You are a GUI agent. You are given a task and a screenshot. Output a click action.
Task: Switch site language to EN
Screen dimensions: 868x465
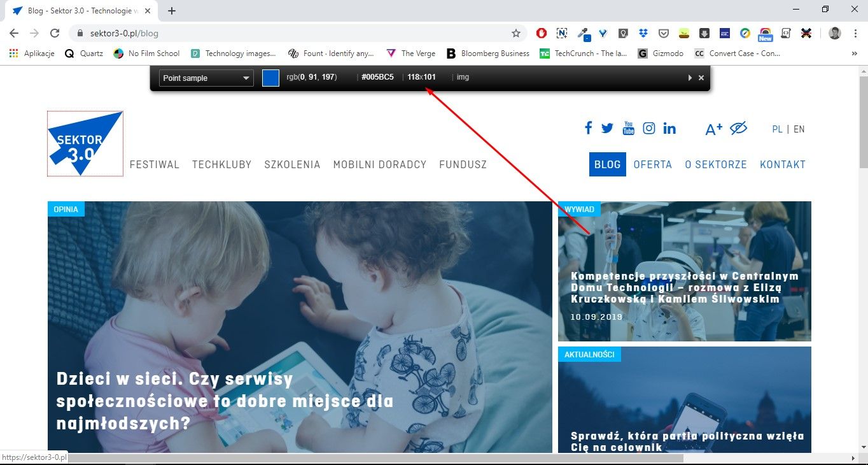[x=799, y=129]
